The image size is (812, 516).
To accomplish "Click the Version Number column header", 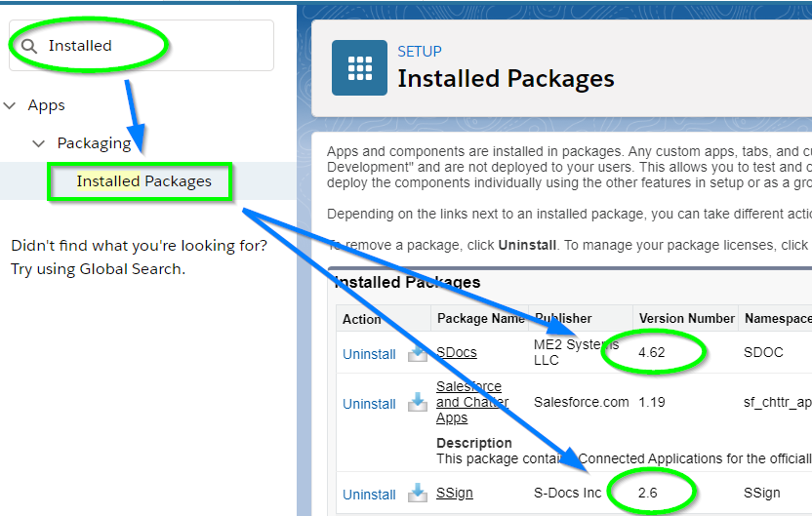I will pos(687,318).
